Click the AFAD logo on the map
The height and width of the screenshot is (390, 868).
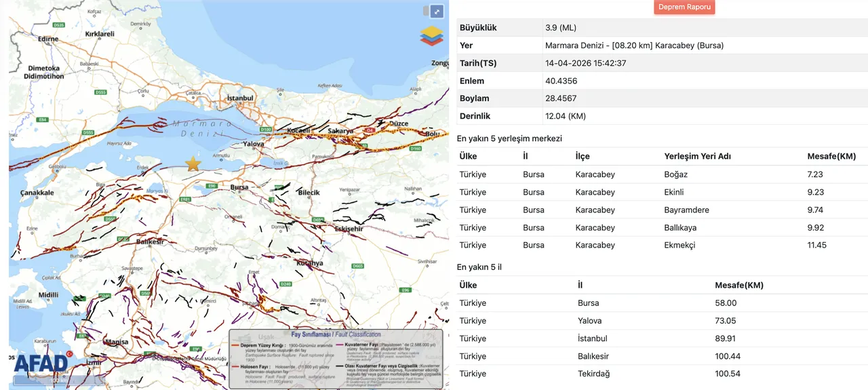point(41,364)
